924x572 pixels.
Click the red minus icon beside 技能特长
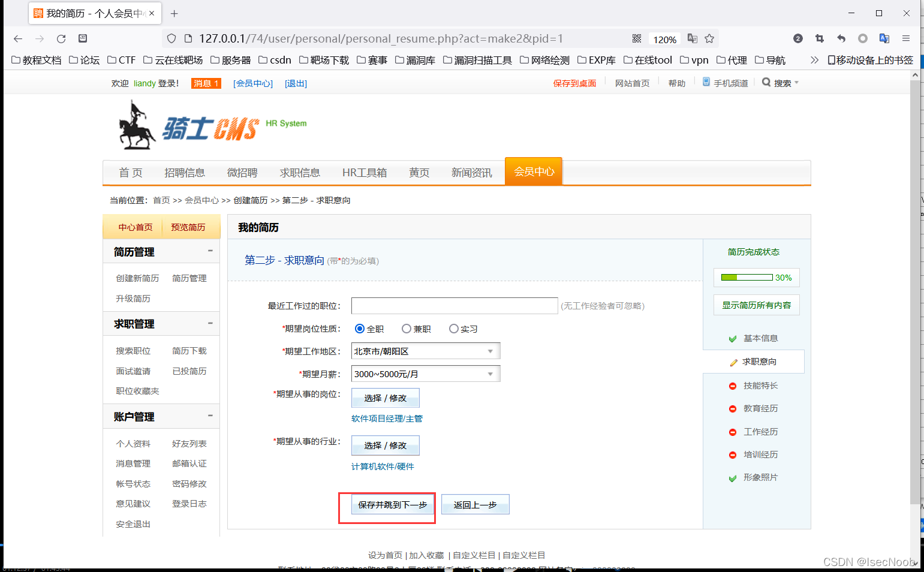(x=733, y=386)
